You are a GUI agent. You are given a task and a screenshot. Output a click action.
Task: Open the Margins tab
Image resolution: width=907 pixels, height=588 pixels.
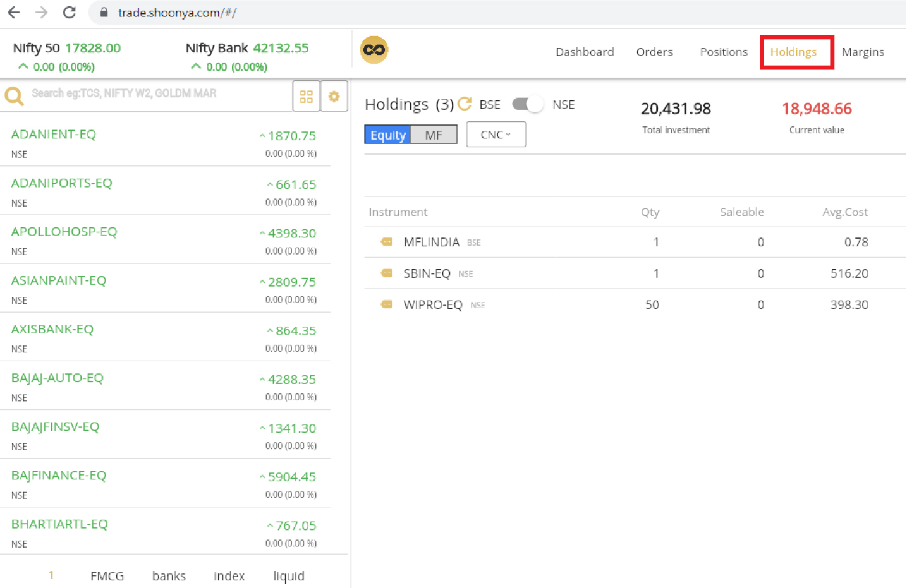863,52
